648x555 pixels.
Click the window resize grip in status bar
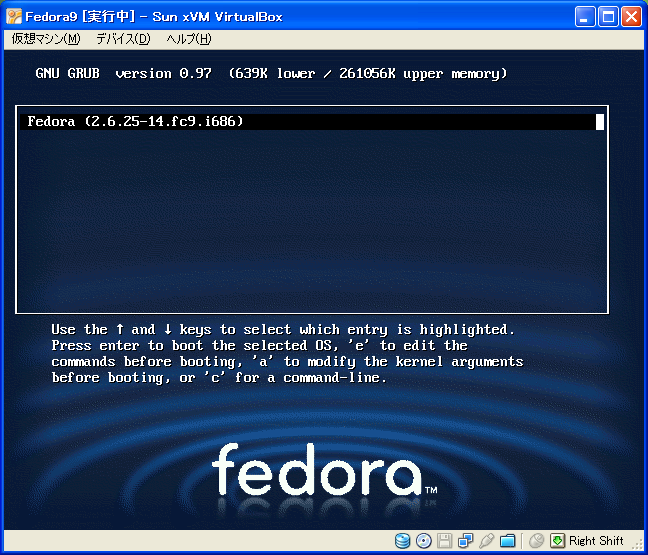(x=638, y=545)
